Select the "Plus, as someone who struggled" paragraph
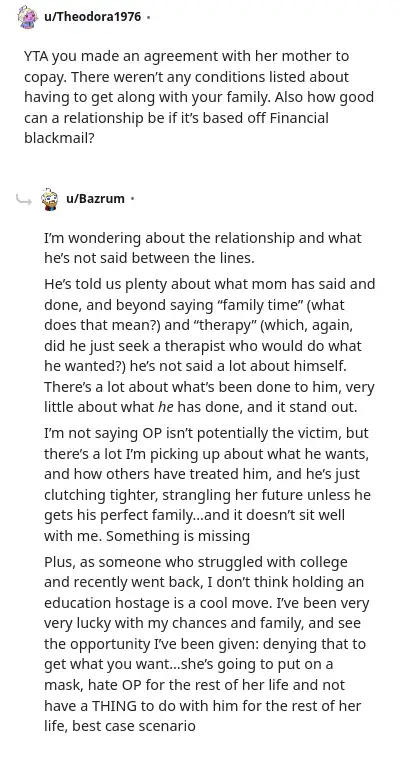 (207, 644)
